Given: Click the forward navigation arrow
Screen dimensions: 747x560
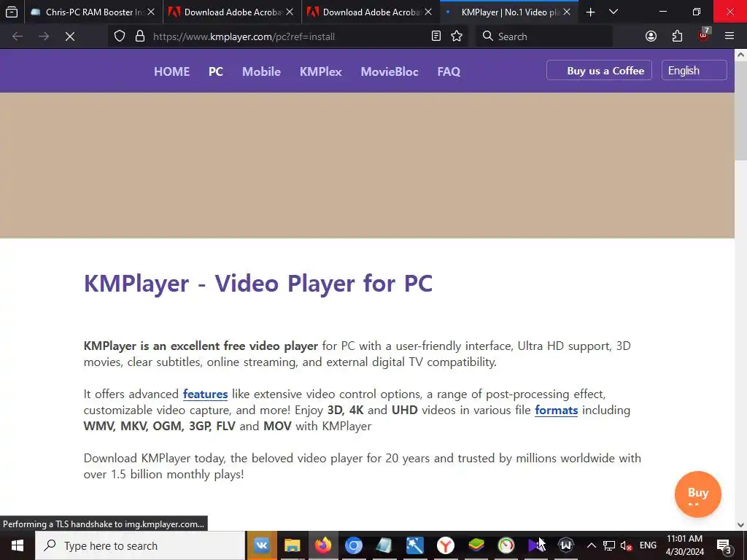Looking at the screenshot, I should [44, 36].
